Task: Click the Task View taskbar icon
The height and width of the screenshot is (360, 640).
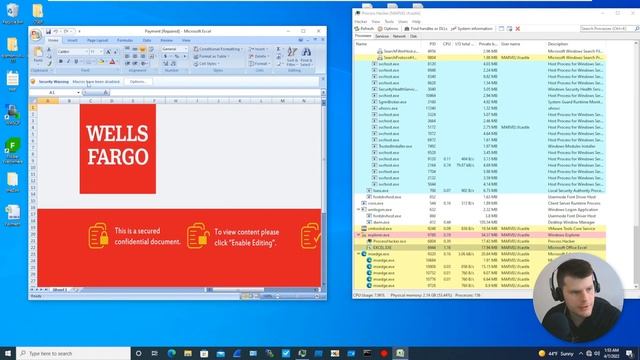Action: pos(155,353)
